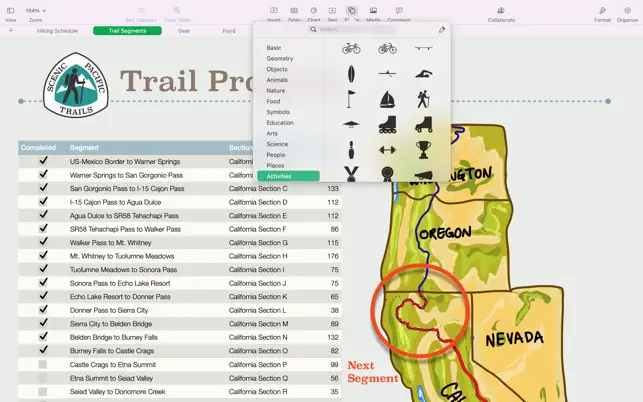This screenshot has height=402, width=643.
Task: Insert the hiker shape from Activities
Action: click(423, 99)
